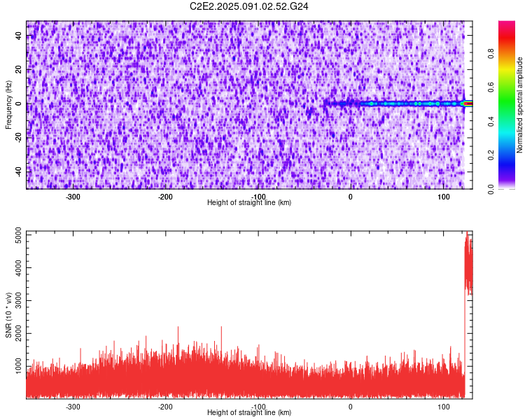Click the SNR plot's 'Height of straight line (km)' label
525x420 pixels.
(249, 412)
